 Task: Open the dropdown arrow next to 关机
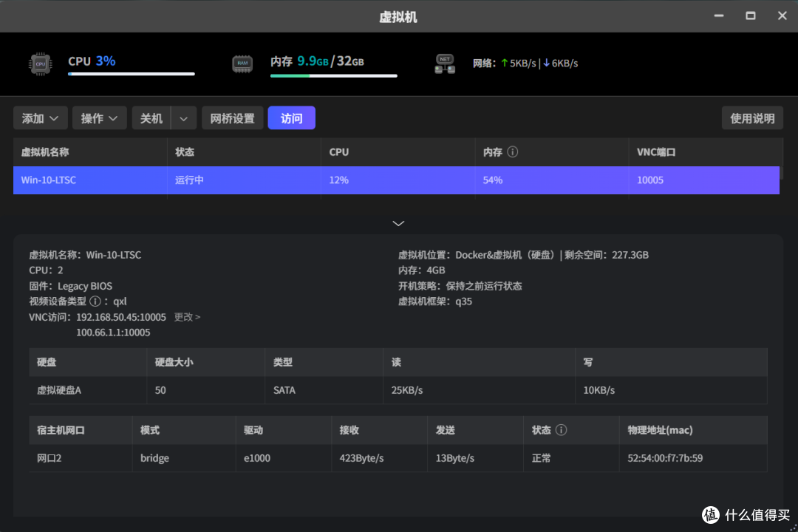pyautogui.click(x=183, y=117)
